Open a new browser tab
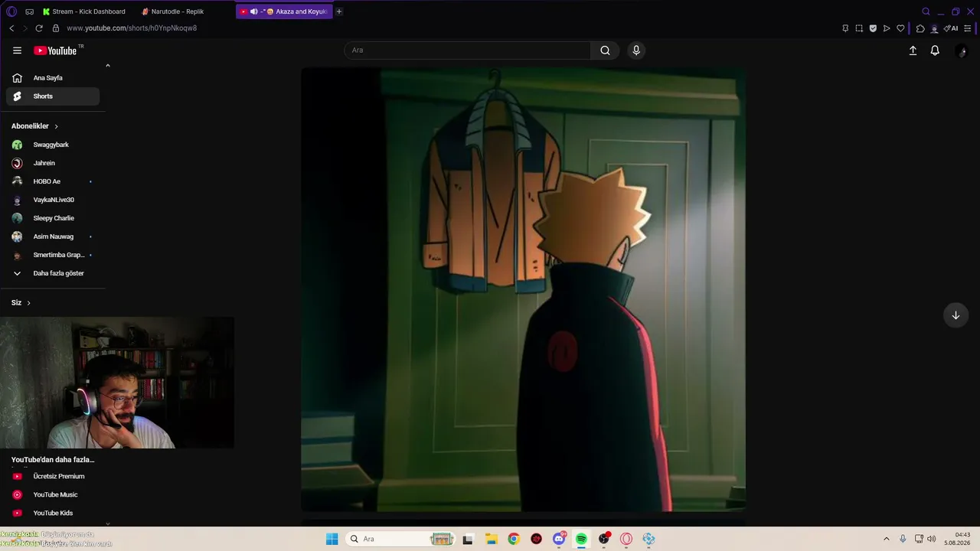 tap(339, 11)
